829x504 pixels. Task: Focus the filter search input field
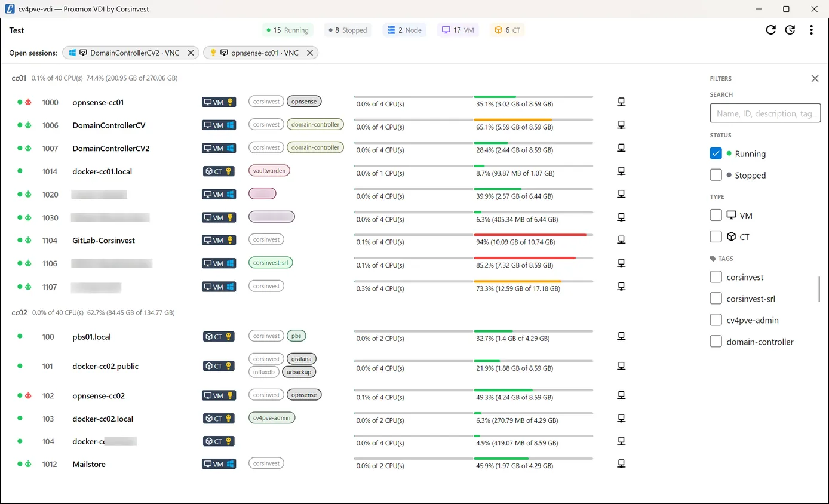[x=765, y=113]
